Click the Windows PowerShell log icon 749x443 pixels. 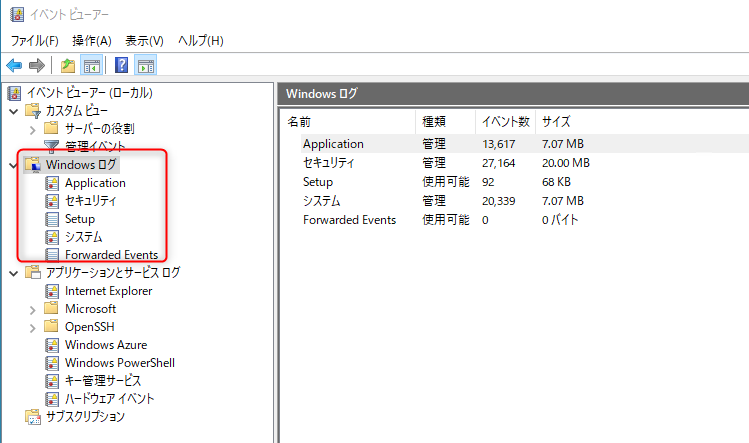coord(52,363)
